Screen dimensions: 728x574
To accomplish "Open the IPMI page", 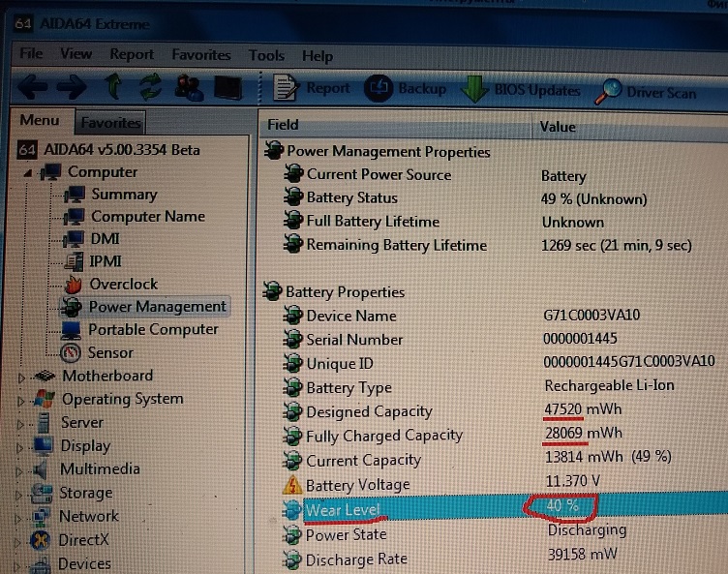I will point(92,261).
